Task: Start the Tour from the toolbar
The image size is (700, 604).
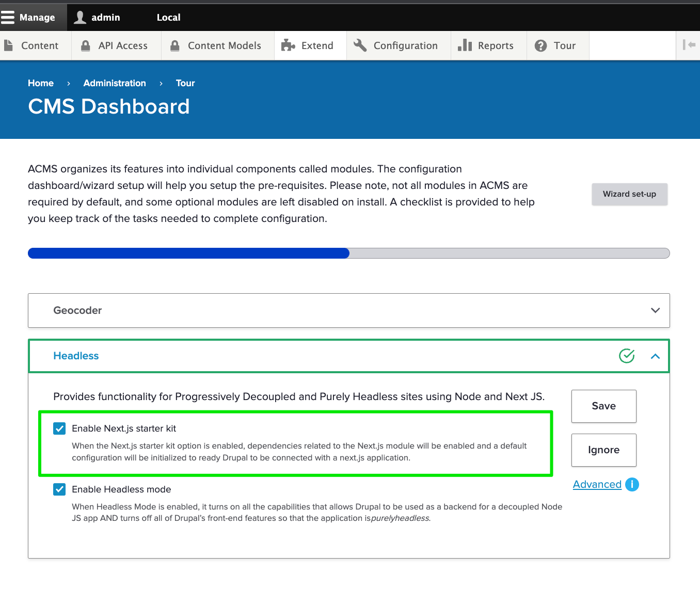Action: pyautogui.click(x=558, y=45)
